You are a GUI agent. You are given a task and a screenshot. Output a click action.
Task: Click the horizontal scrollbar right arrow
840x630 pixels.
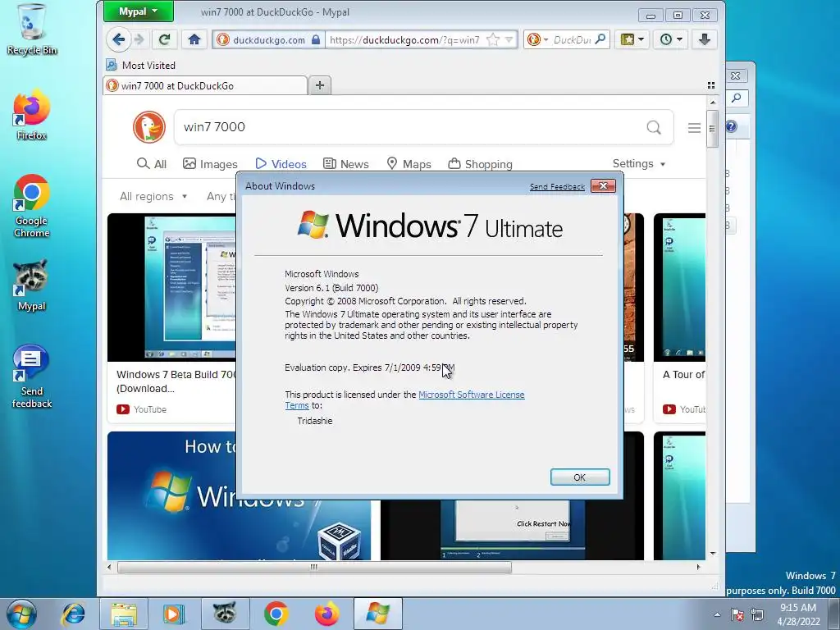(x=698, y=567)
